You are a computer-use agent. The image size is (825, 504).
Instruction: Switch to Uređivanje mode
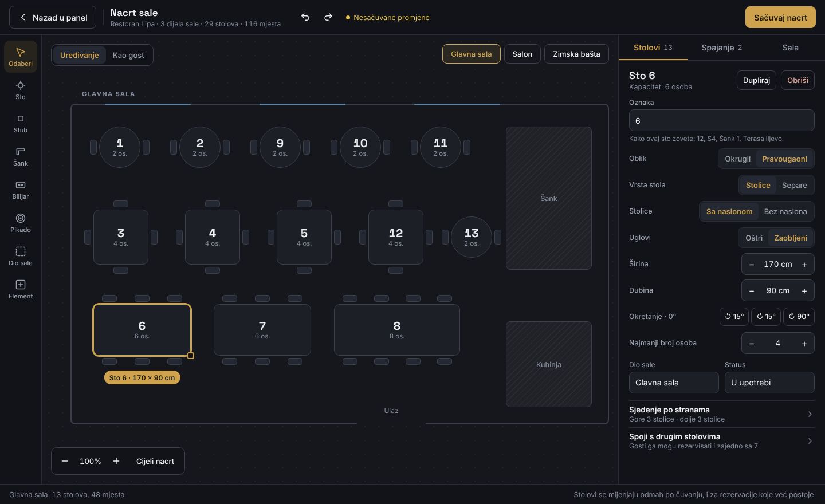(x=80, y=55)
